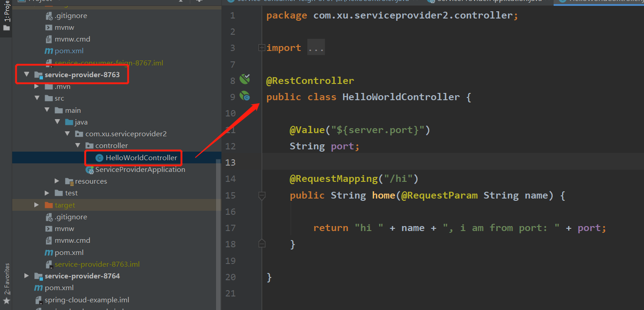Click the "${server.port}" string
The image size is (644, 310).
(377, 130)
